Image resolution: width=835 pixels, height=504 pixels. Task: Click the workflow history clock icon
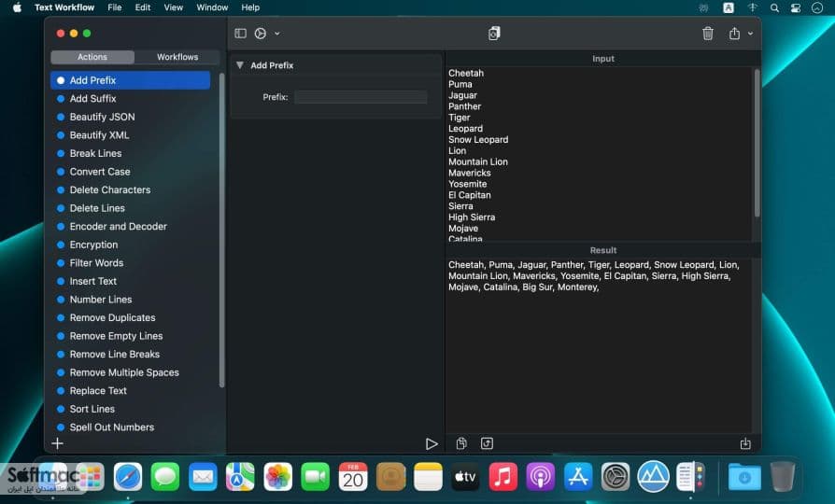[261, 34]
